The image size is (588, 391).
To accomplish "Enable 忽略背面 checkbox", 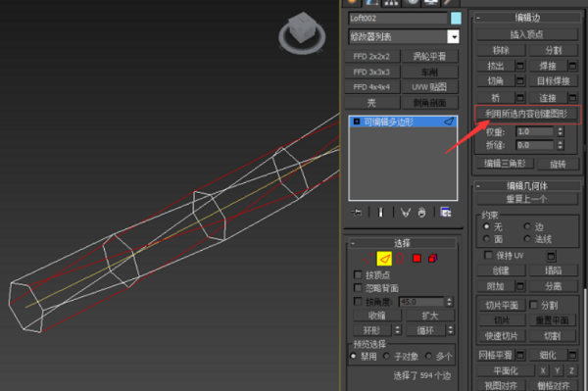I will coord(358,287).
